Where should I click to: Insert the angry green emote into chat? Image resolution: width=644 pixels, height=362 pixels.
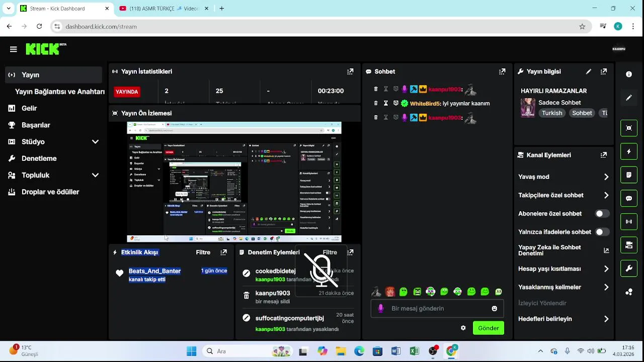click(417, 291)
